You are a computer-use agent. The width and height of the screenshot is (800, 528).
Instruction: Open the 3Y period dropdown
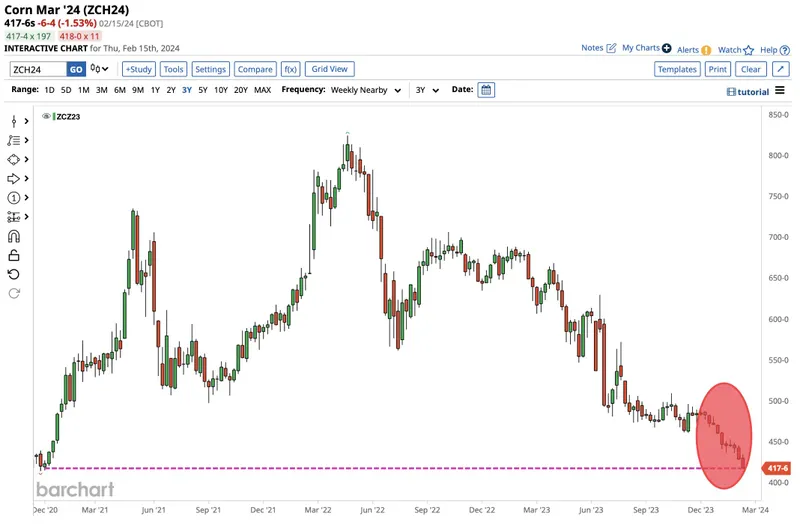(427, 90)
